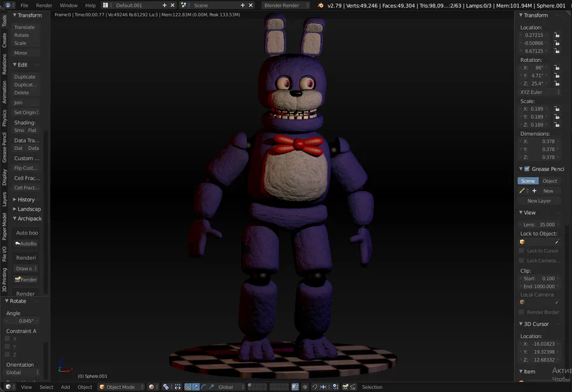Click the Mirror button
Image resolution: width=572 pixels, height=392 pixels.
(25, 53)
